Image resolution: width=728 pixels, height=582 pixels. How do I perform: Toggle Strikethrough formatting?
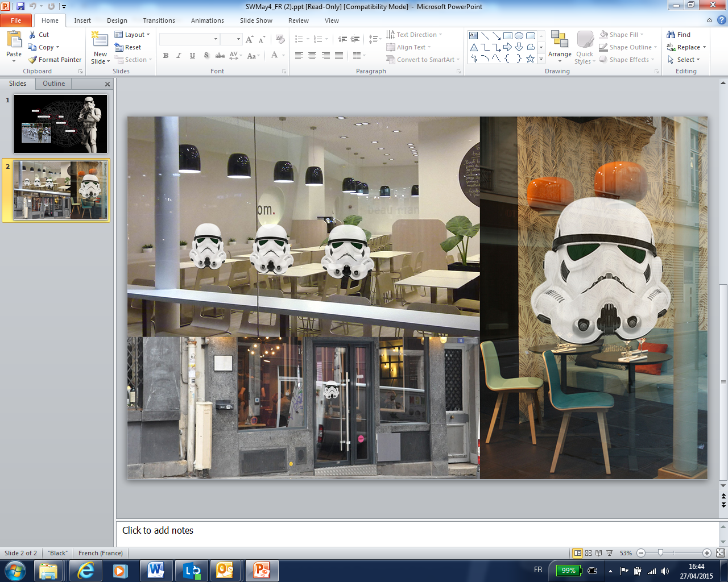[220, 55]
